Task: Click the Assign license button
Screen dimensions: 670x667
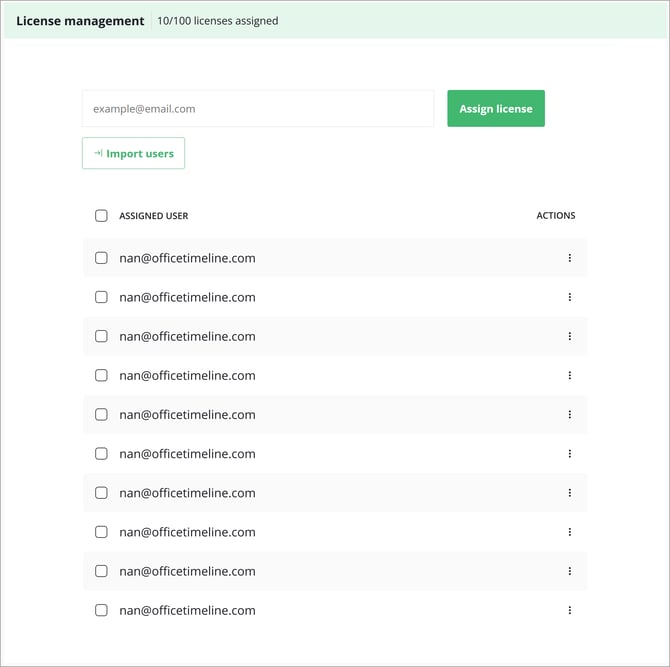Action: click(x=495, y=108)
